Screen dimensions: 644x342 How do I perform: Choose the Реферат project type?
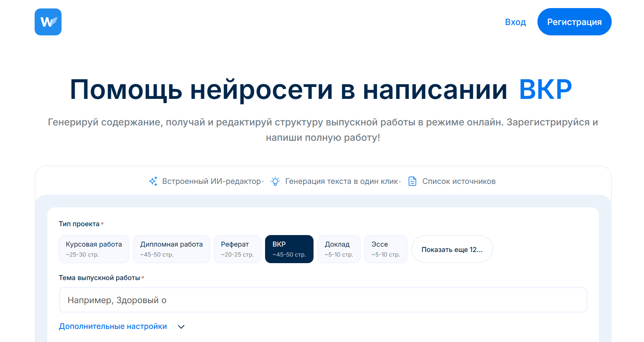pyautogui.click(x=237, y=249)
